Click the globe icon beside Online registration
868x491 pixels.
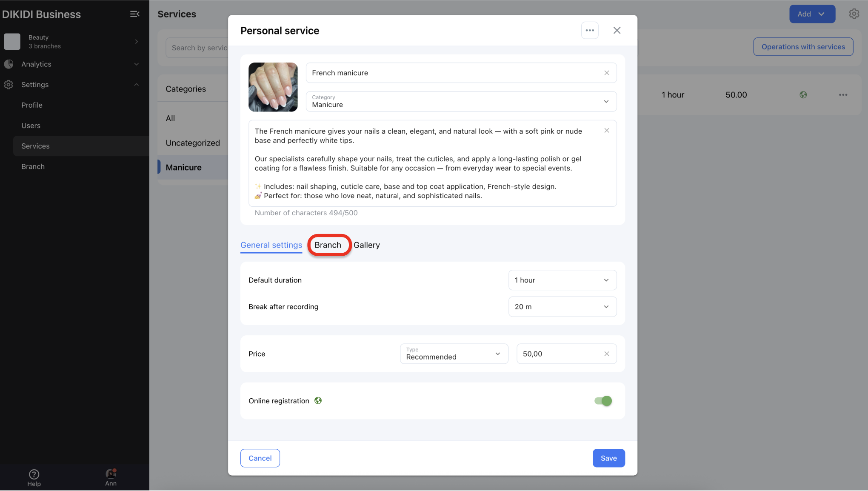pos(318,401)
